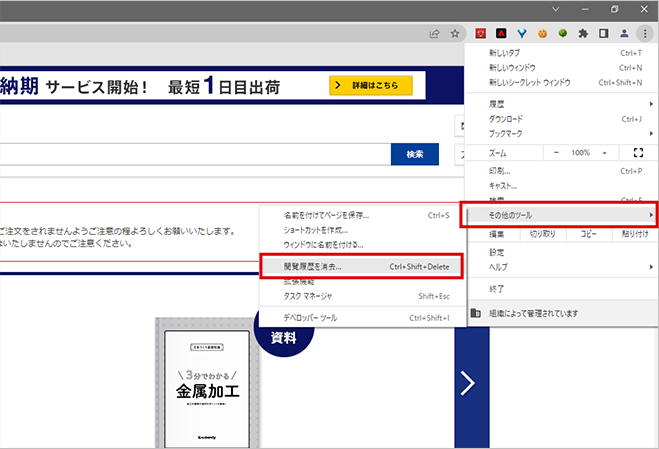
Task: Click the Chrome three-dot menu icon
Action: coord(645,33)
